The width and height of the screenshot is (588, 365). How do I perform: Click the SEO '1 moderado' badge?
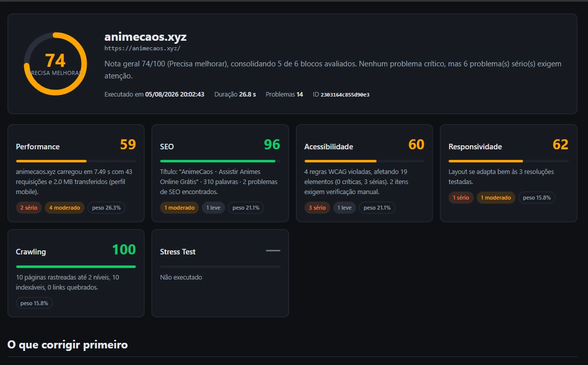[180, 208]
